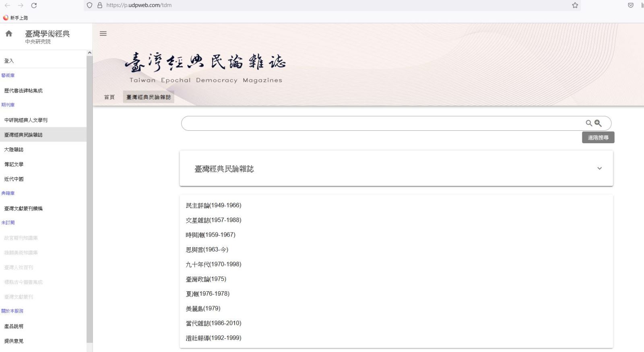Open 美麗島(1979) magazine
Image resolution: width=644 pixels, height=352 pixels.
(x=203, y=309)
